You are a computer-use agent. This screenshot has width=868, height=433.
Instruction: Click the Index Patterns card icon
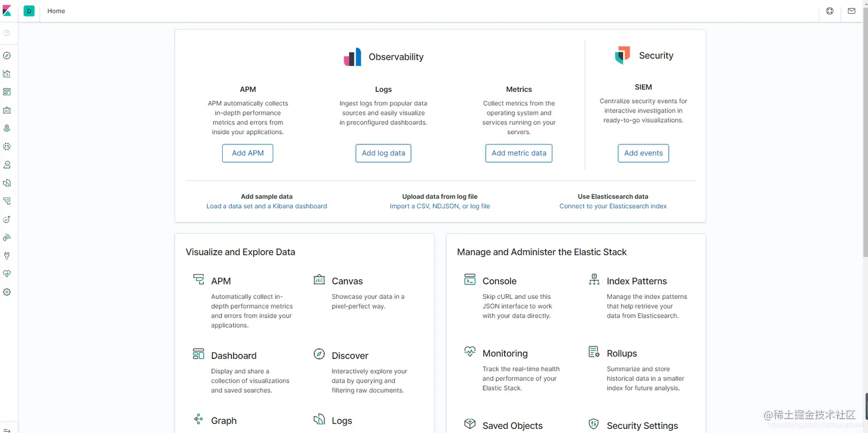click(x=594, y=279)
